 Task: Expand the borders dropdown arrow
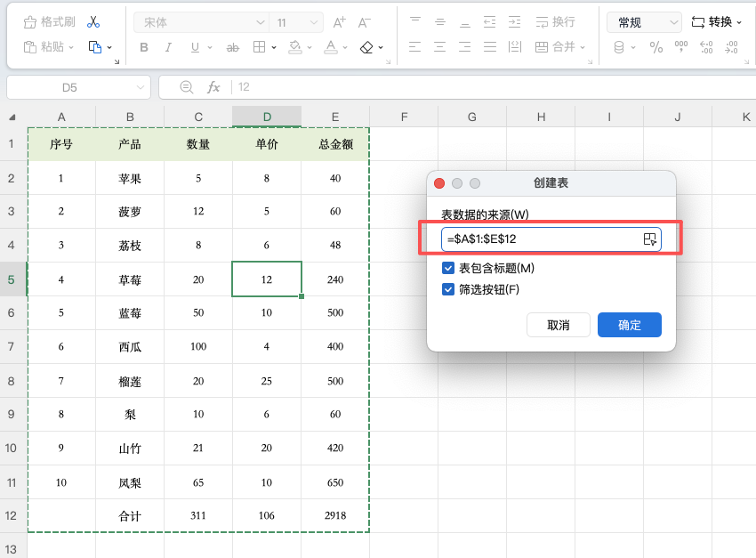point(274,47)
